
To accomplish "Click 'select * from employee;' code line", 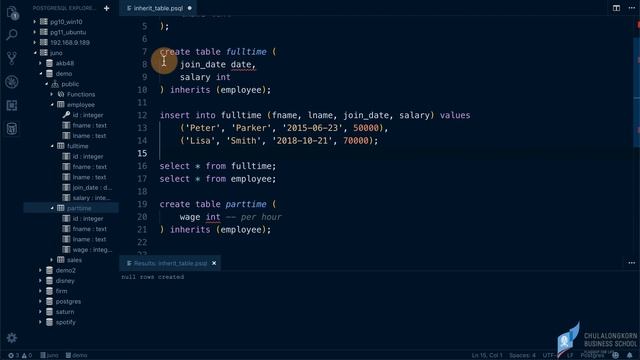I will (218, 179).
